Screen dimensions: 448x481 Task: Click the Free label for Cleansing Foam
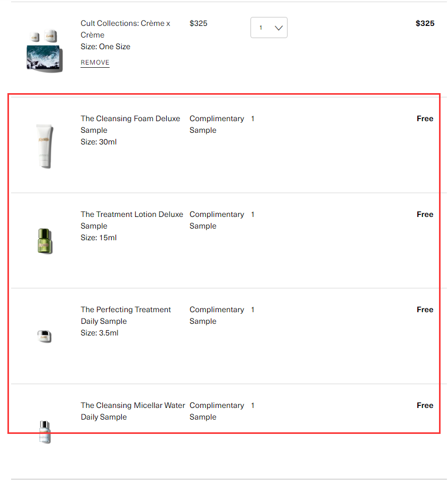[x=425, y=119]
